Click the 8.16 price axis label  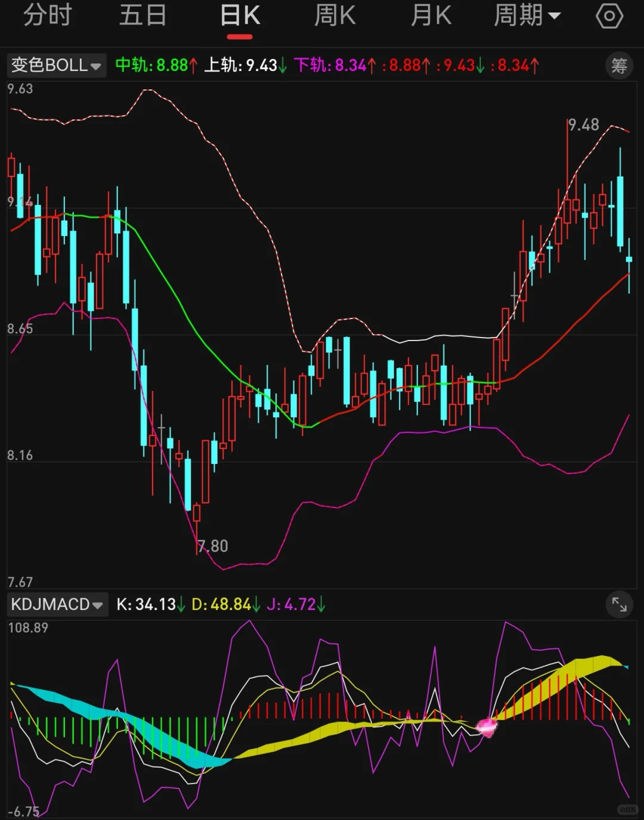point(20,455)
